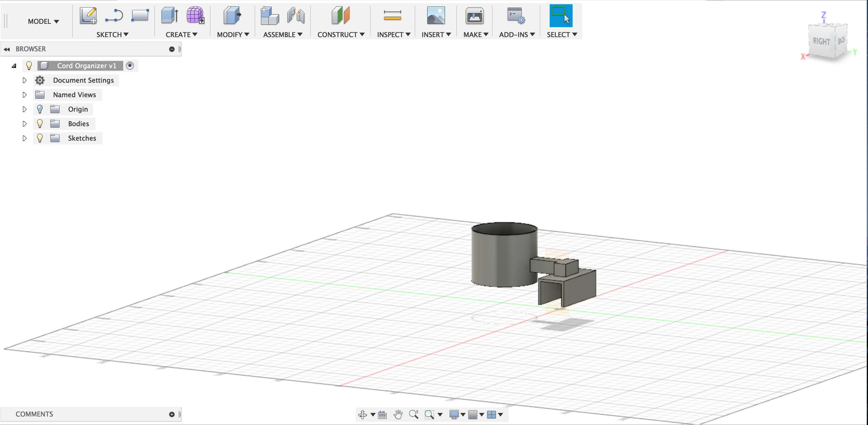Toggle Origin folder visibility lightbulb
The height and width of the screenshot is (425, 868).
coord(40,109)
